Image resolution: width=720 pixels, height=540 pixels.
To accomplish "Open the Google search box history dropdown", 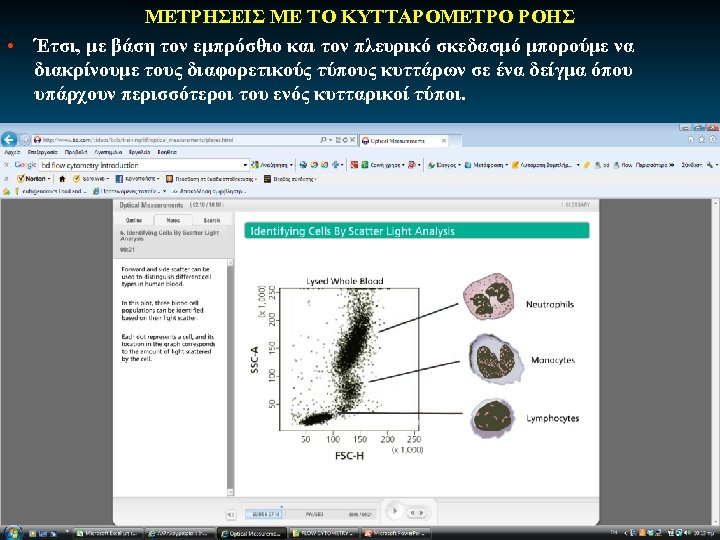I will tap(245, 165).
